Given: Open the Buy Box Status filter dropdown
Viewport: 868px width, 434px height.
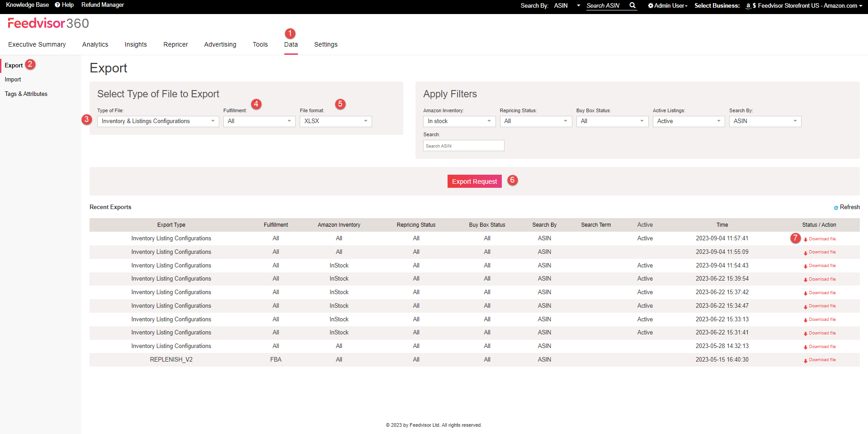Looking at the screenshot, I should (613, 121).
